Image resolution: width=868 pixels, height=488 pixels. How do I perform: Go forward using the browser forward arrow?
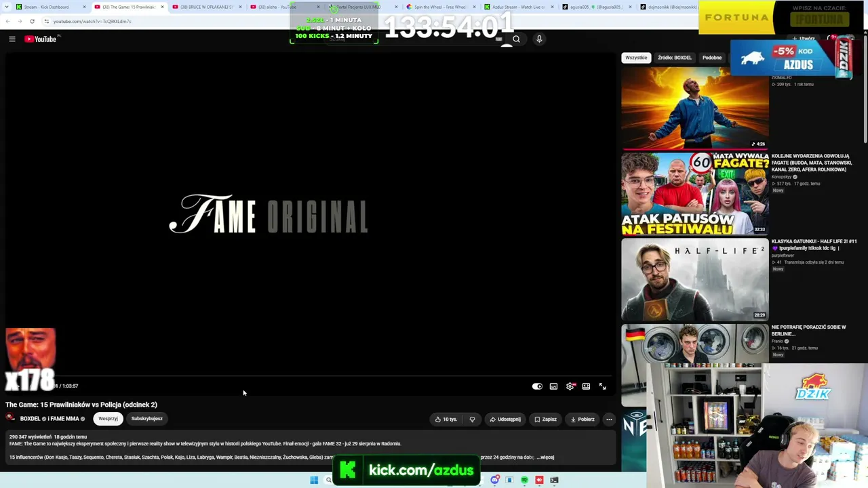pos(20,21)
